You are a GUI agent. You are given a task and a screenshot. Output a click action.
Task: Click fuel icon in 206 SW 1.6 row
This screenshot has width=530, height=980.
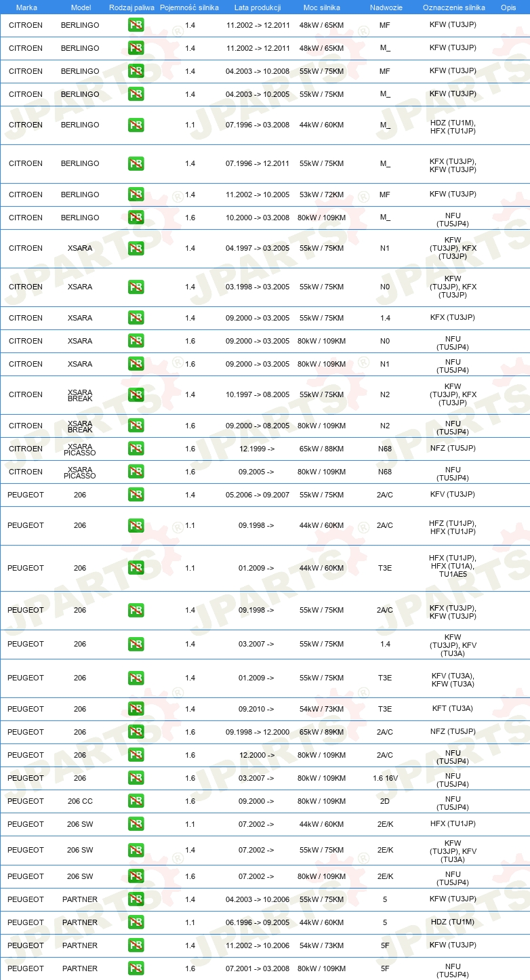pos(136,876)
